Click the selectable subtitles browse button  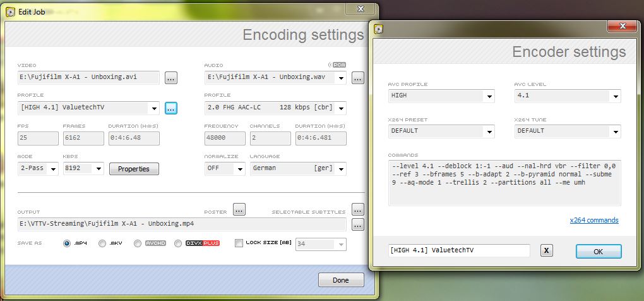[358, 209]
